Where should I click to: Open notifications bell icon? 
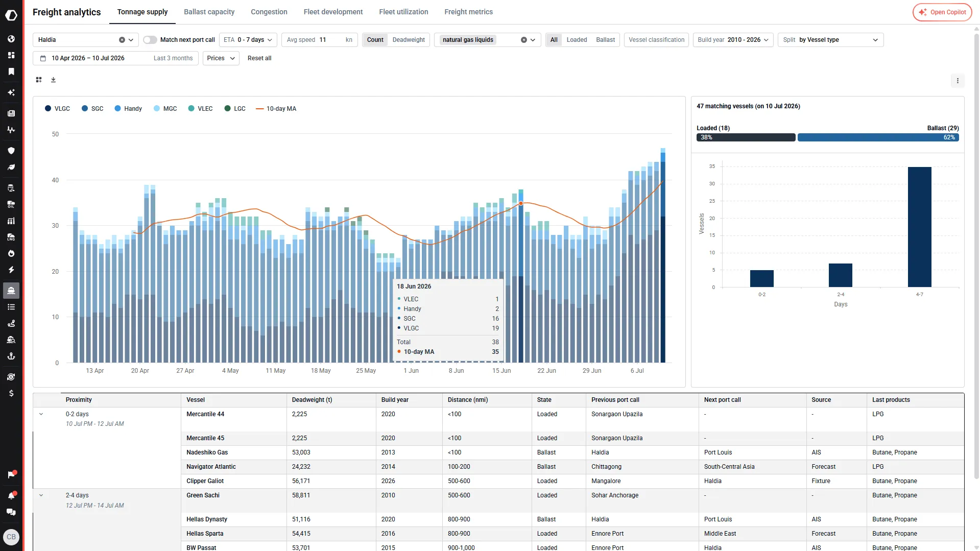[x=11, y=495]
